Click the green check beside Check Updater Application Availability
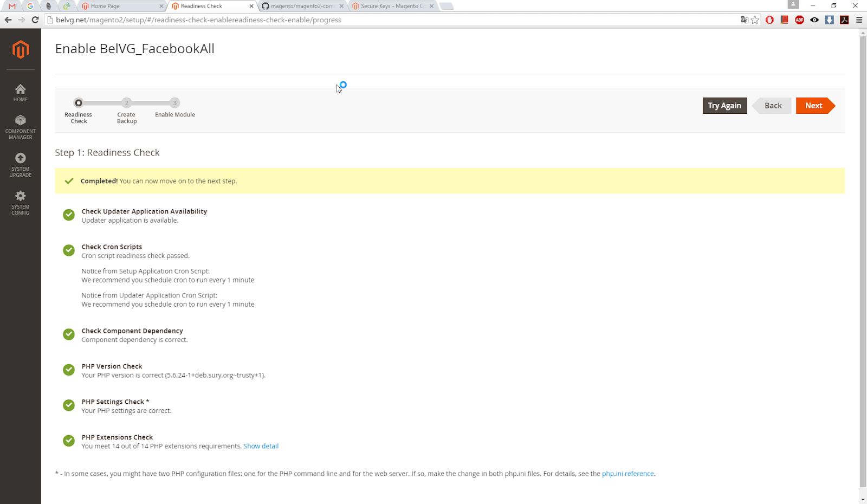The height and width of the screenshot is (504, 867). tap(69, 215)
